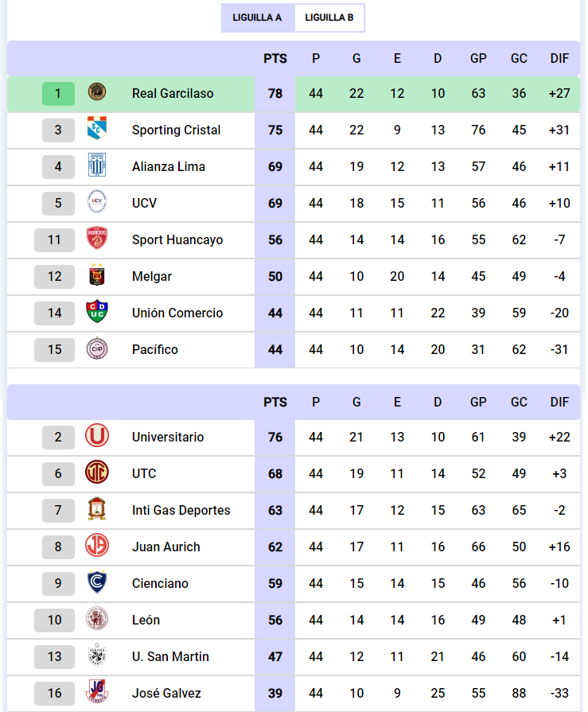Image resolution: width=588 pixels, height=712 pixels.
Task: Click the GP header in top table
Action: tap(478, 58)
